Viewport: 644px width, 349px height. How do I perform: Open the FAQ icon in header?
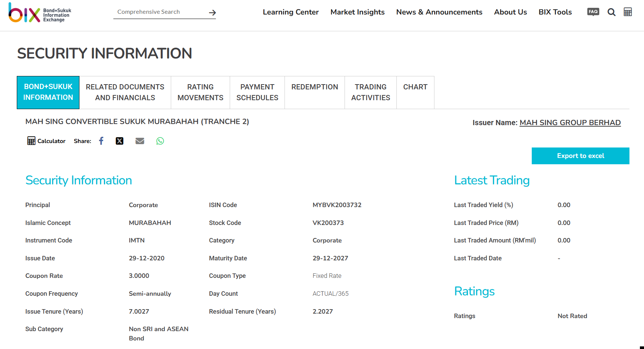tap(593, 12)
